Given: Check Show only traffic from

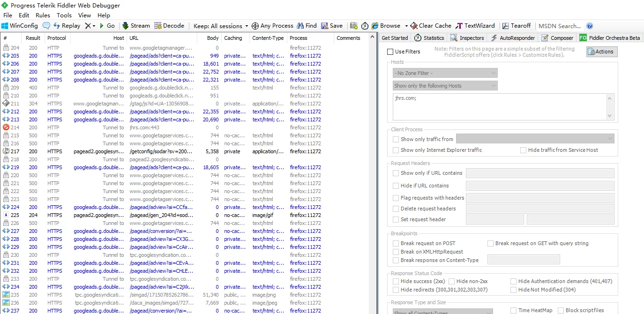Looking at the screenshot, I should [x=396, y=139].
